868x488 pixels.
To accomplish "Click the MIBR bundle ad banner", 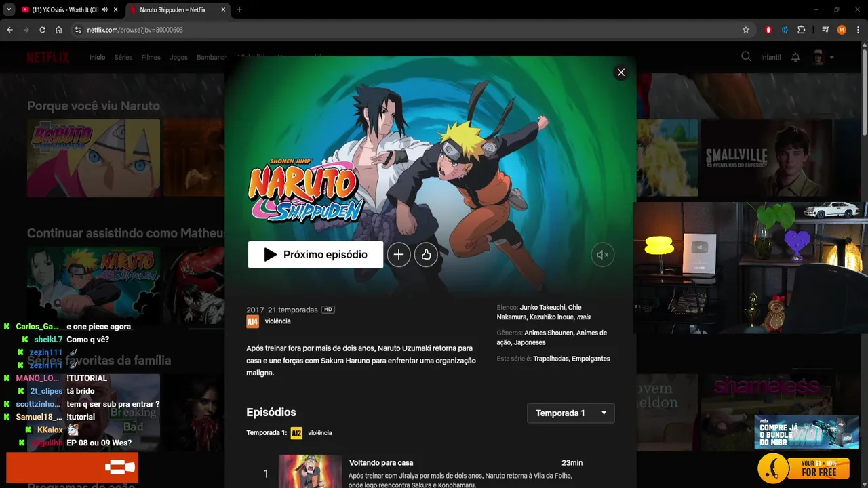I will point(806,432).
